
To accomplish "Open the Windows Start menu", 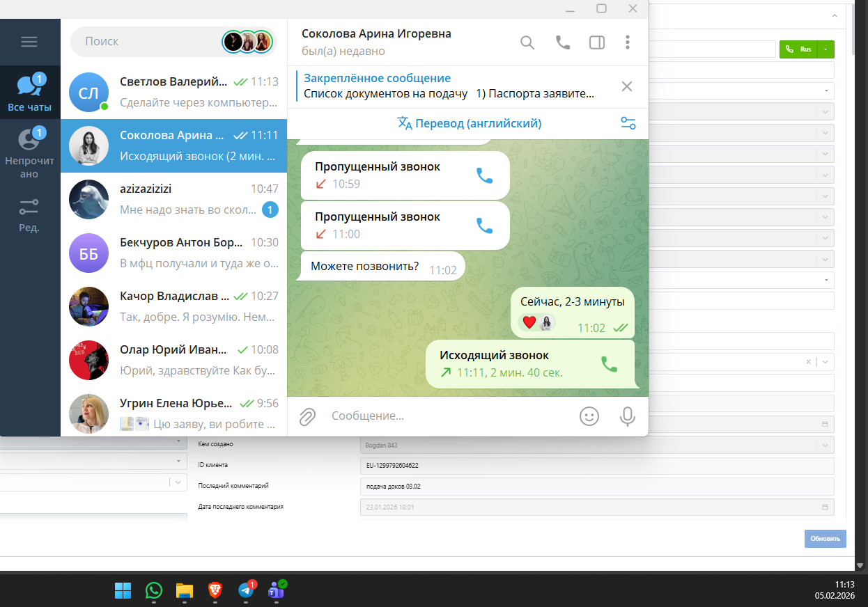I will [x=123, y=590].
